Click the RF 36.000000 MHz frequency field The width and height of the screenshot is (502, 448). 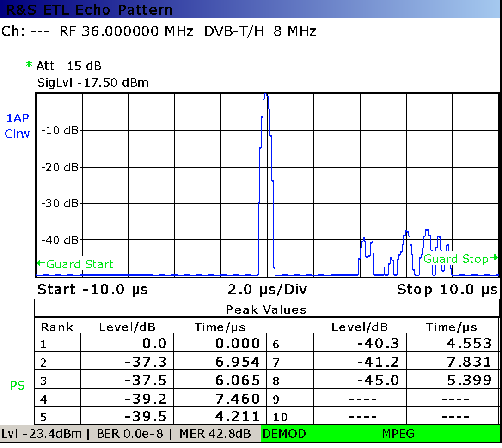tap(126, 31)
